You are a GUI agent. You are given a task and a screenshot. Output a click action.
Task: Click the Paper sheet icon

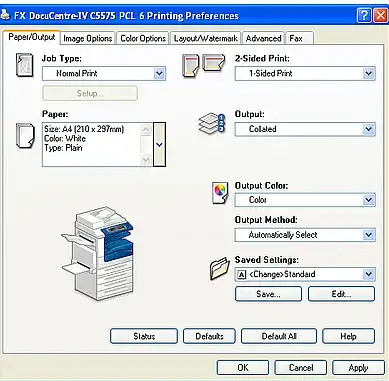(x=25, y=136)
